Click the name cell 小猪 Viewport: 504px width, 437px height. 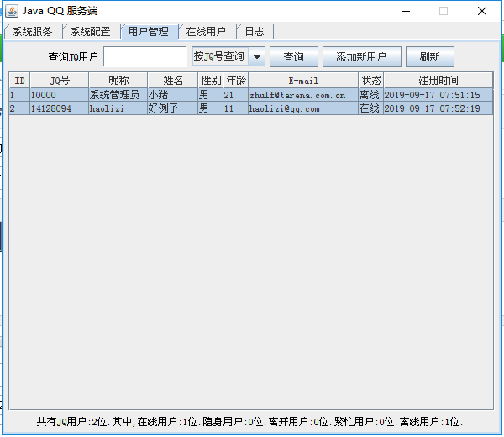click(x=173, y=95)
